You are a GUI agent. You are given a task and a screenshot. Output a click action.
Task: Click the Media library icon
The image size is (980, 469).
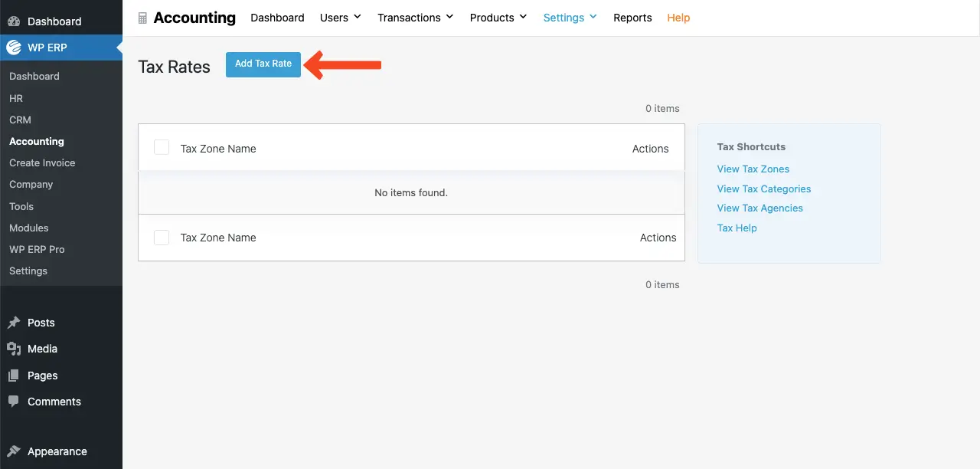click(x=14, y=349)
